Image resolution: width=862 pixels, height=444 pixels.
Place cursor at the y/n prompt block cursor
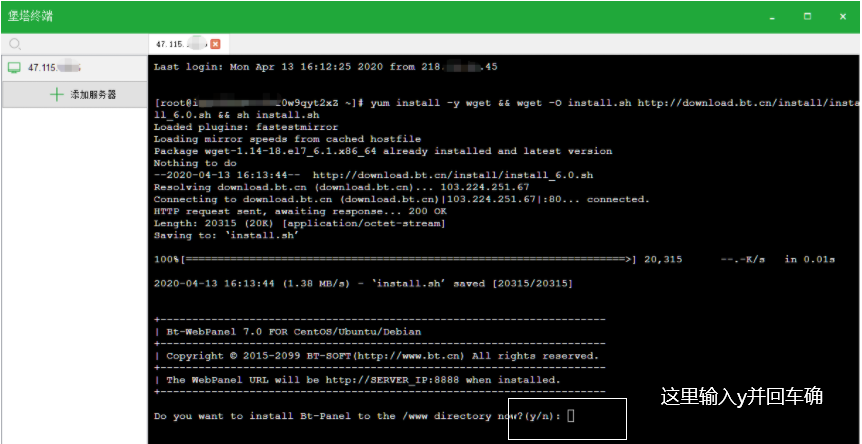coord(571,416)
